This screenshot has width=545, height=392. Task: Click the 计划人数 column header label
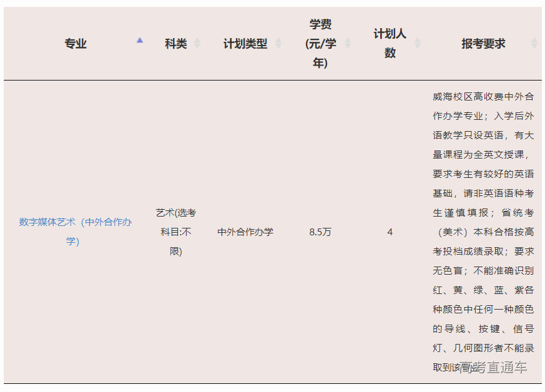(390, 44)
